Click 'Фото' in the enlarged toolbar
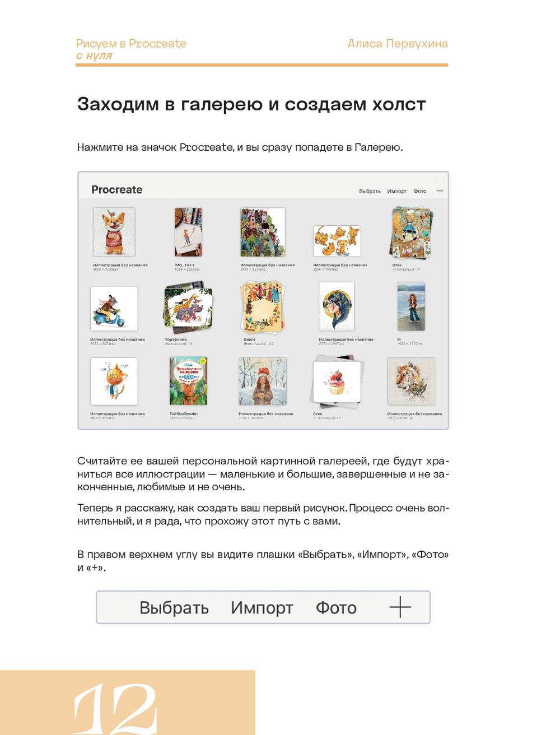Viewport: 560px width, 735px height. coord(336,608)
